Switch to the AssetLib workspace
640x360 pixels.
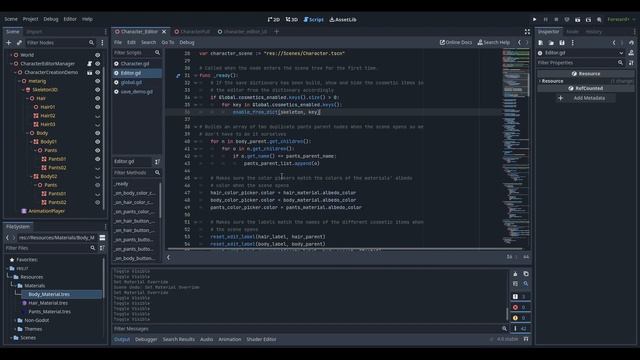(343, 19)
